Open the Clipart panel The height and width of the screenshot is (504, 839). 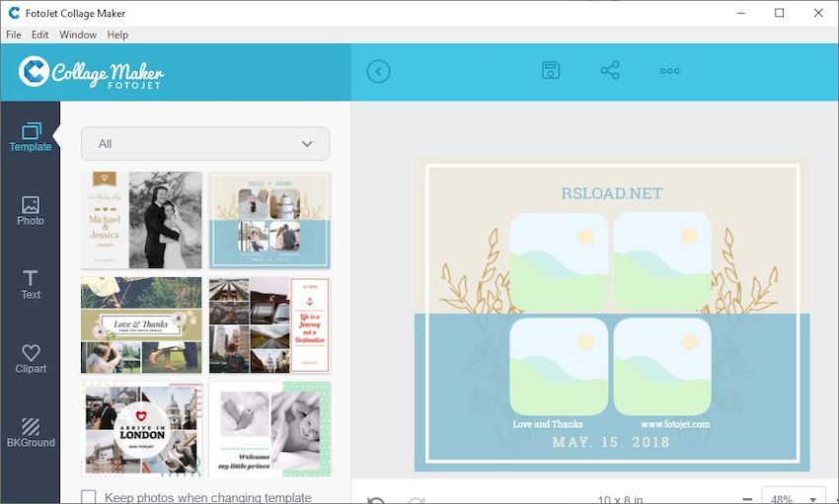[31, 359]
